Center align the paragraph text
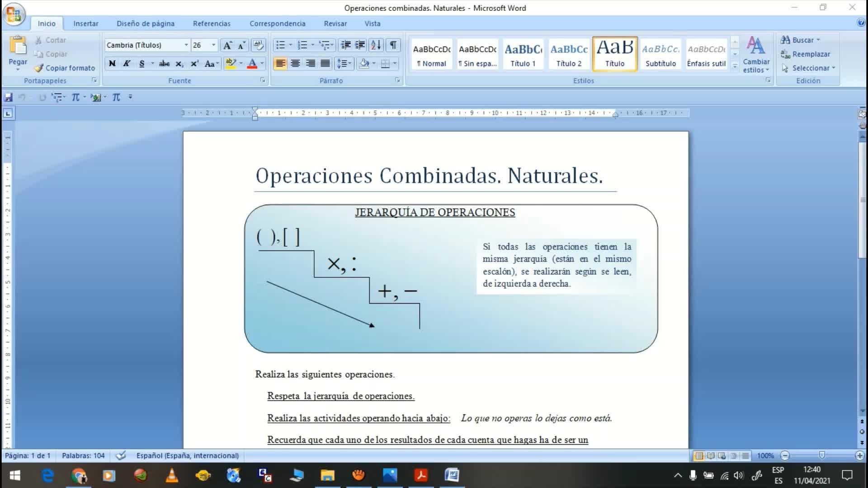 (295, 64)
